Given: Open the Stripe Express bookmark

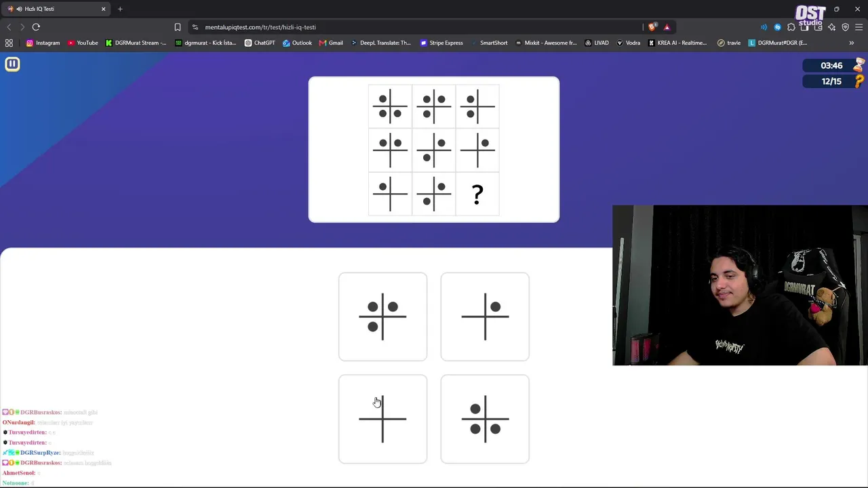Looking at the screenshot, I should [x=441, y=43].
